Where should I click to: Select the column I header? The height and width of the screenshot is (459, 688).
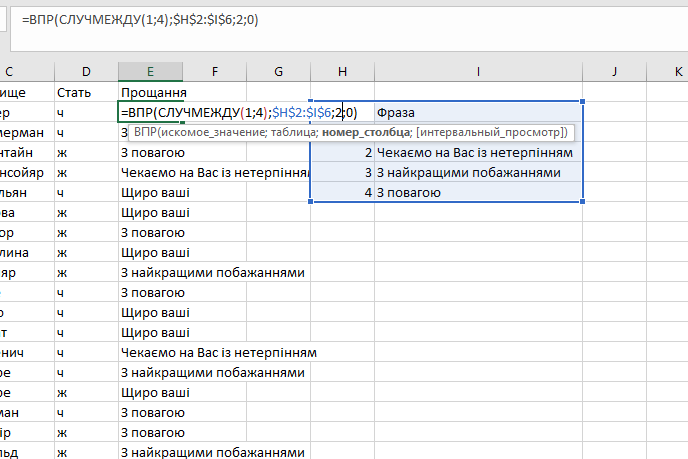click(x=478, y=71)
